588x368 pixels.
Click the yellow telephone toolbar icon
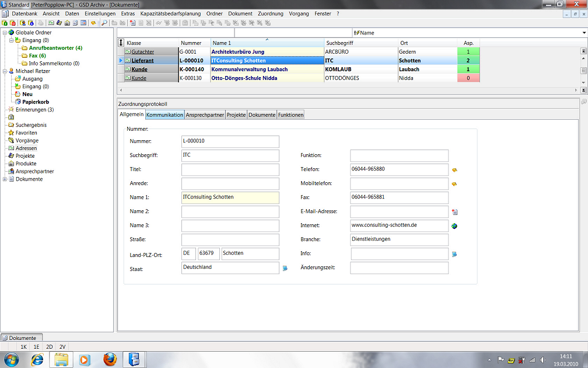[x=93, y=23]
